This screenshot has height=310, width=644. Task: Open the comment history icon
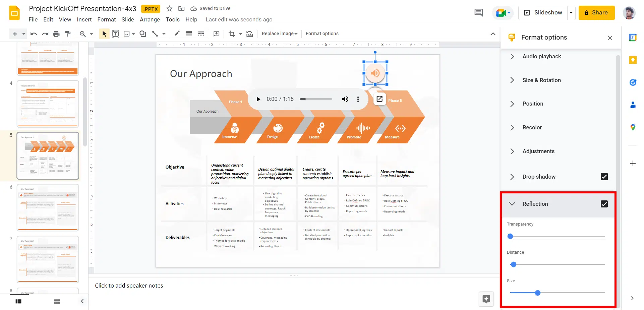[x=478, y=13]
